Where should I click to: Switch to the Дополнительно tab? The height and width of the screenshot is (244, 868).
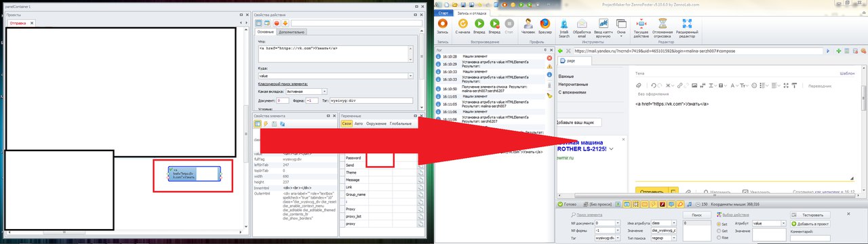pyautogui.click(x=292, y=32)
